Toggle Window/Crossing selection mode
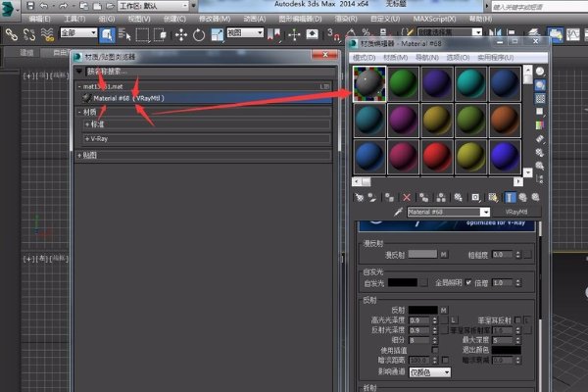 160,35
